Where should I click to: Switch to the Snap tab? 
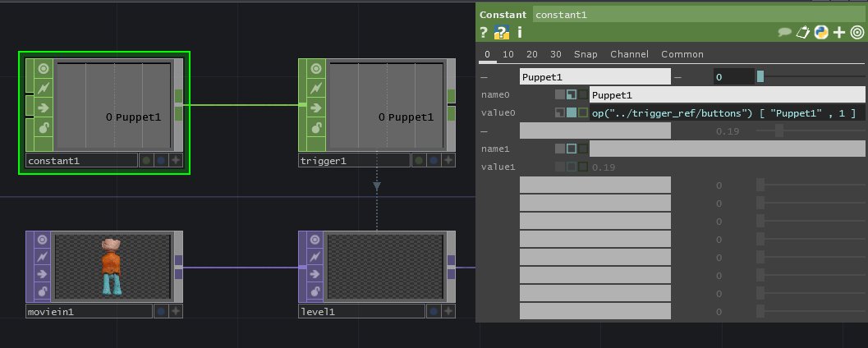click(586, 54)
